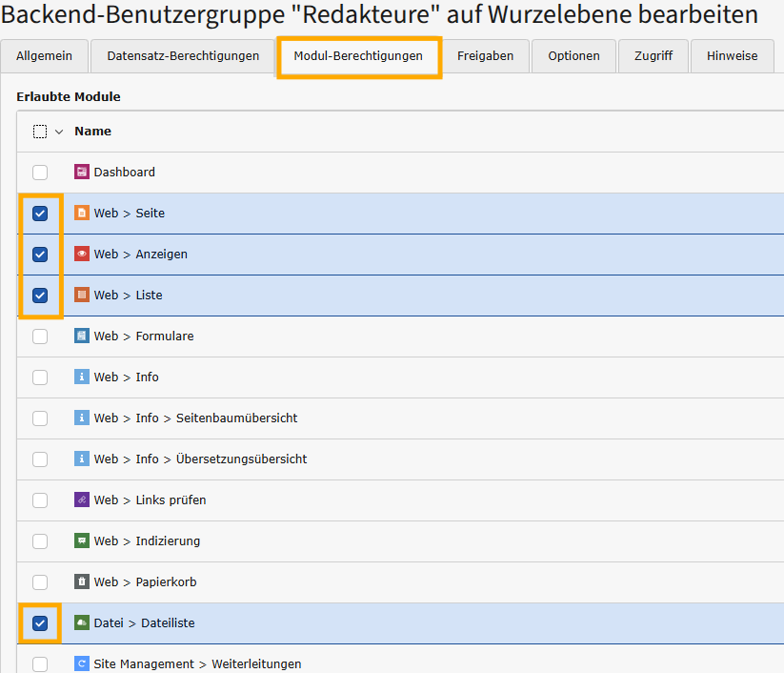Click the Dashboard module icon
The height and width of the screenshot is (673, 784).
(x=82, y=173)
